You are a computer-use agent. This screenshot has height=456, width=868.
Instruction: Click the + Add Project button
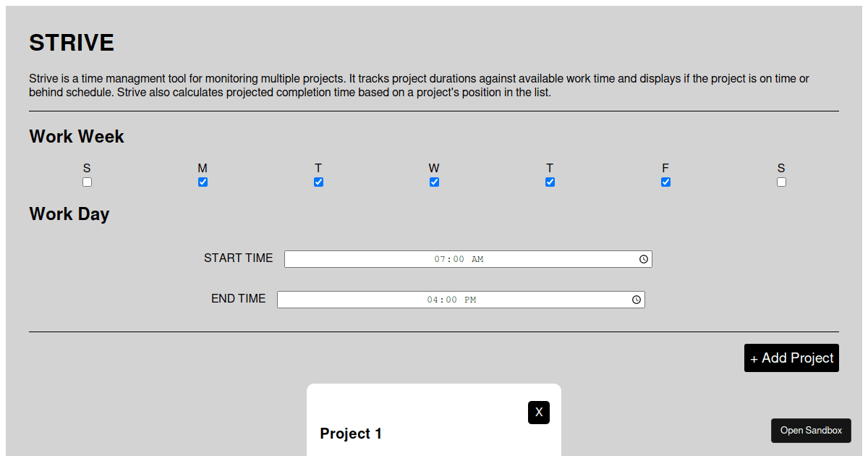tap(791, 358)
